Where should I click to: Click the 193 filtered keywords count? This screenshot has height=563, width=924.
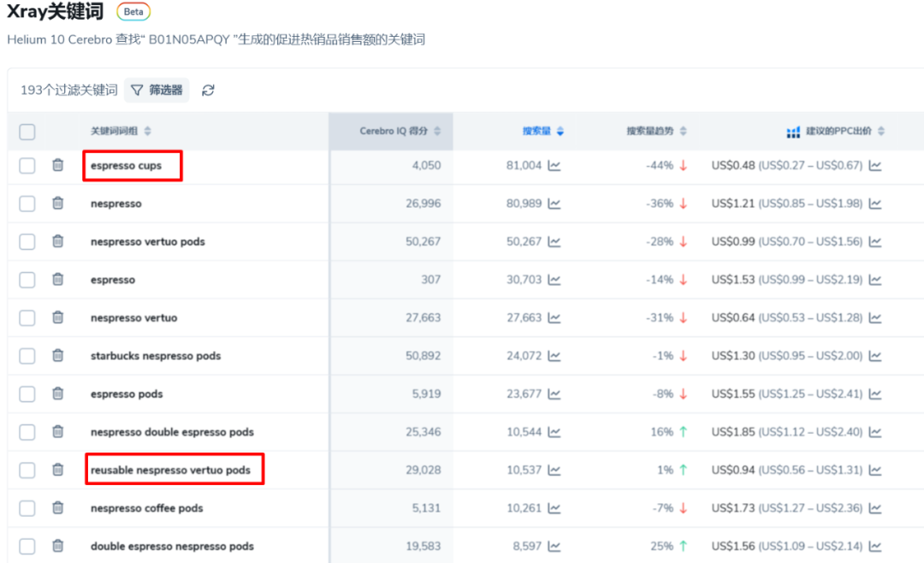click(69, 90)
